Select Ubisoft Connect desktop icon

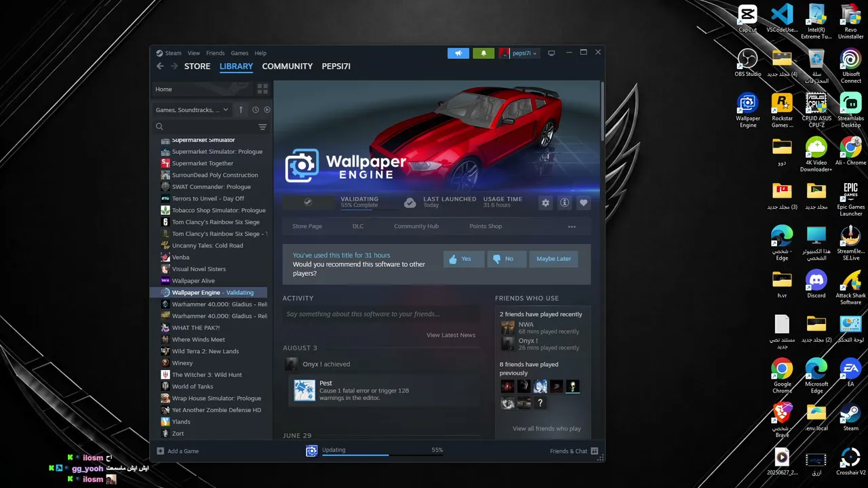(x=850, y=66)
